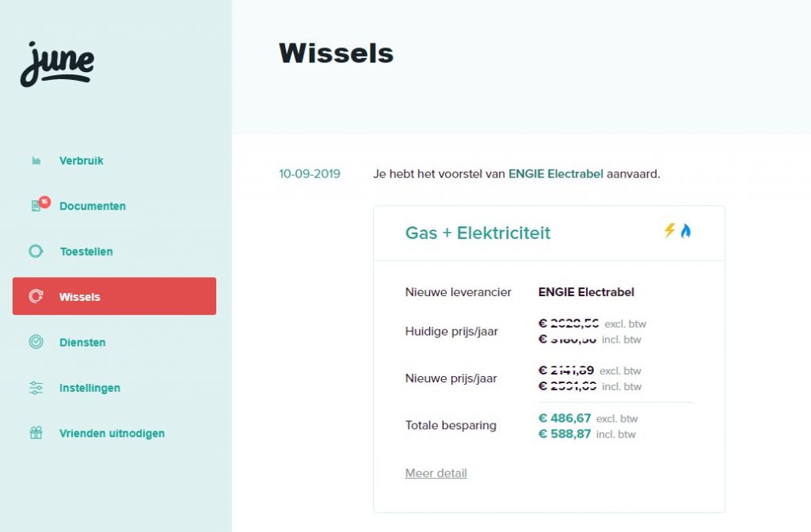
Task: Expand details via Meer detail link
Action: point(436,473)
